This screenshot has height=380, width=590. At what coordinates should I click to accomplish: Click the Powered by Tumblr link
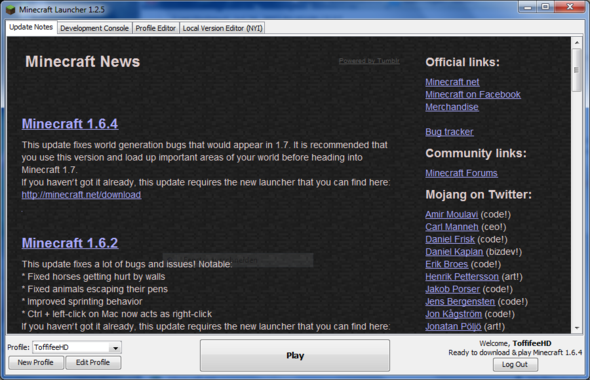369,61
